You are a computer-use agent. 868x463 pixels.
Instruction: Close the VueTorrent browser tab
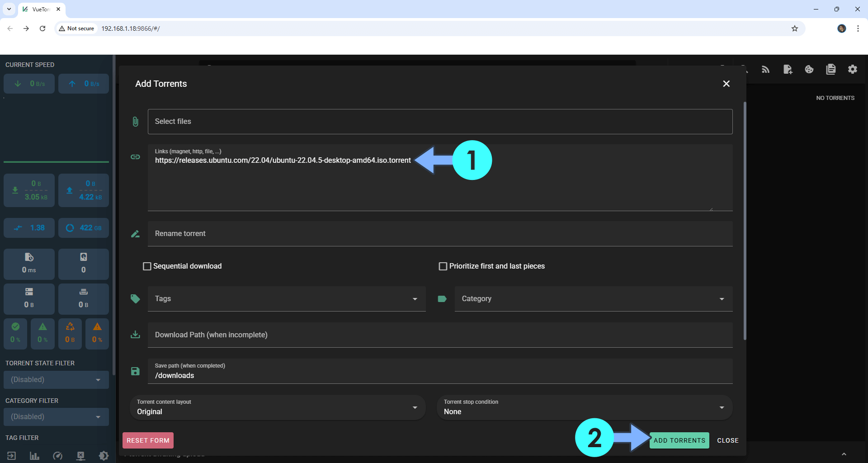[x=58, y=9]
